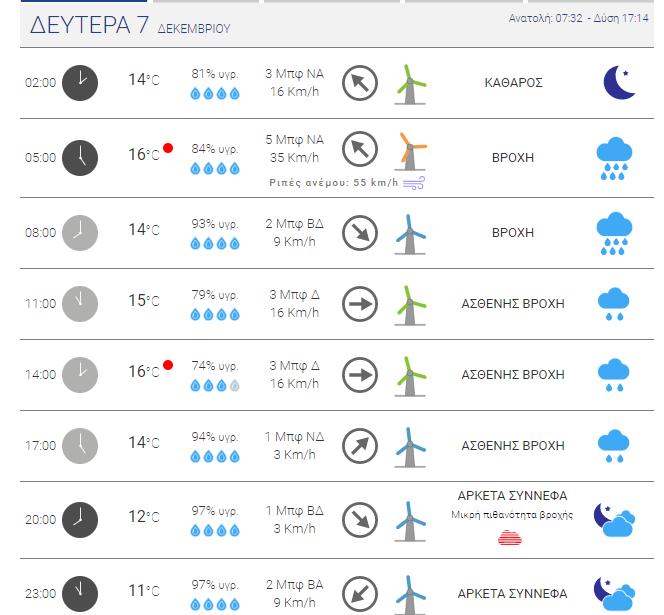This screenshot has height=615, width=664.
Task: Click the green wind turbine icon at 02:00
Action: (x=410, y=84)
